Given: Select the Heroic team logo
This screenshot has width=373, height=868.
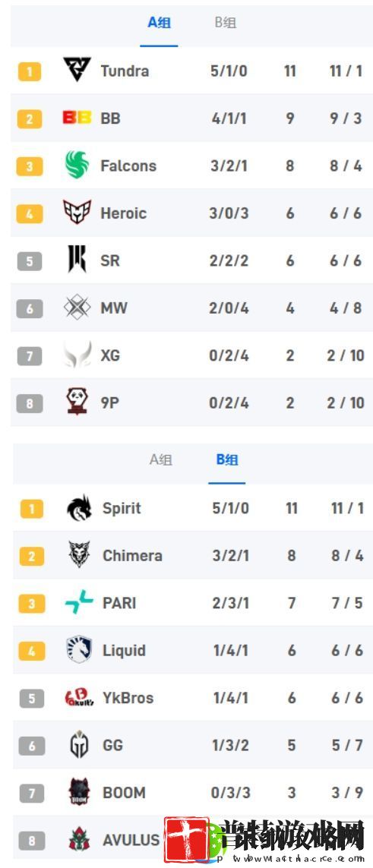Looking at the screenshot, I should pyautogui.click(x=77, y=213).
